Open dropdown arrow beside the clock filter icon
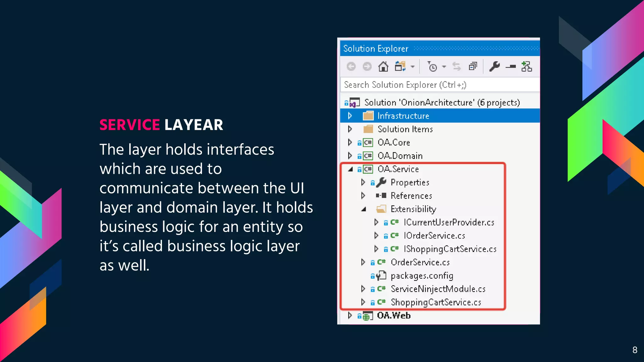 (x=444, y=67)
